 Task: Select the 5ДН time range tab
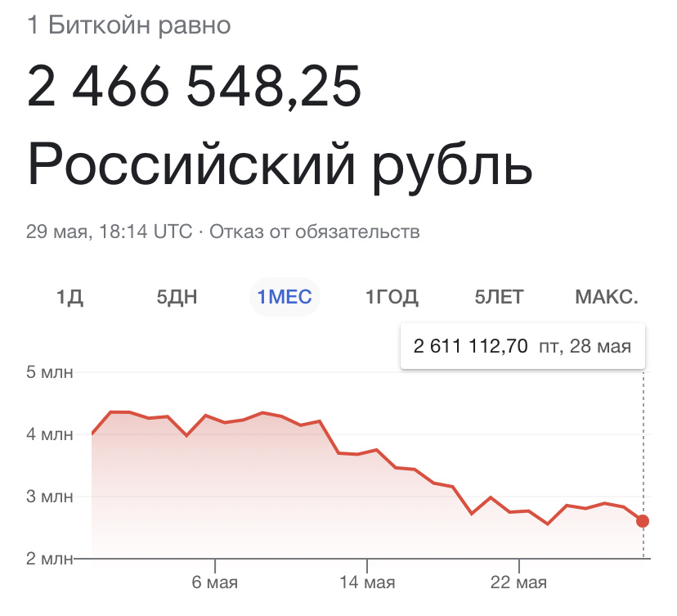pos(178,297)
